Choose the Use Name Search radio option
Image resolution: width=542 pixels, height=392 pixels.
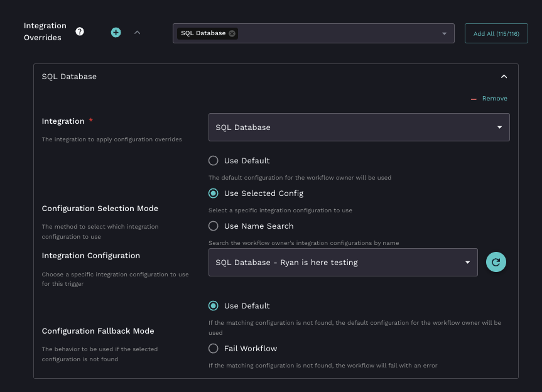214,226
